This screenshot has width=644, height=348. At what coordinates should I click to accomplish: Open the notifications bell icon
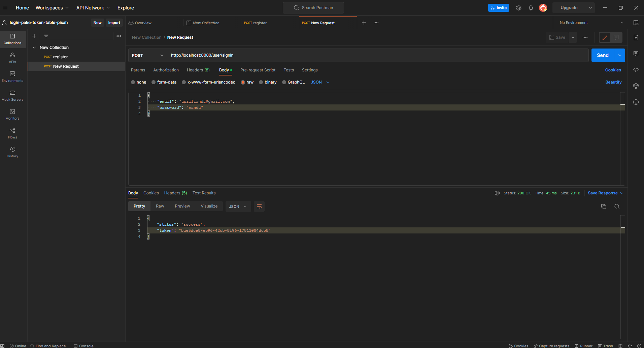coord(531,8)
